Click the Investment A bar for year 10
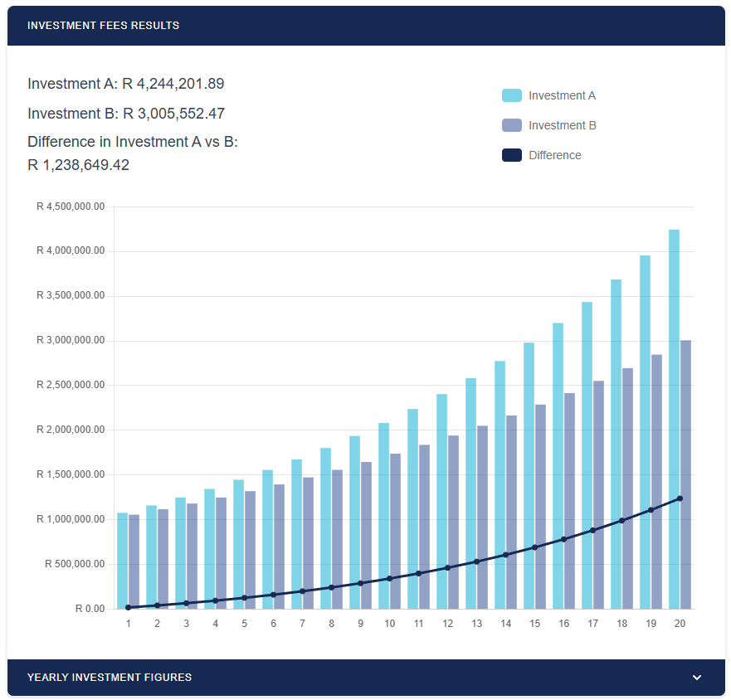Screen dimensions: 731x700 tap(383, 516)
